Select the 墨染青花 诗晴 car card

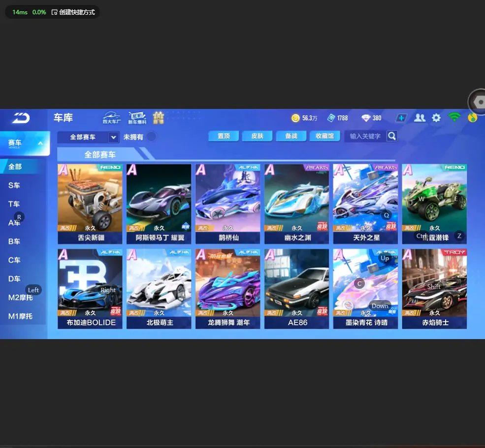(366, 289)
